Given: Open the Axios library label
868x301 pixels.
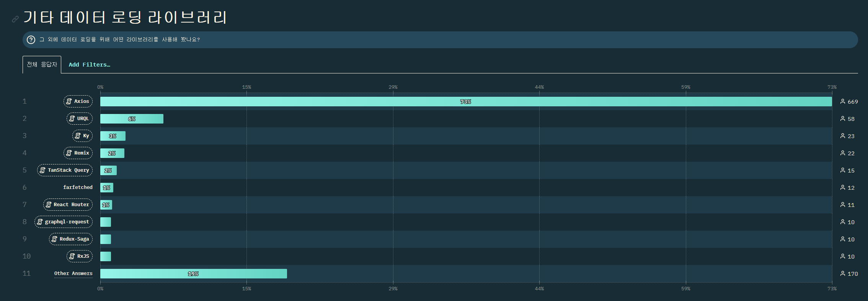Looking at the screenshot, I should pyautogui.click(x=78, y=101).
